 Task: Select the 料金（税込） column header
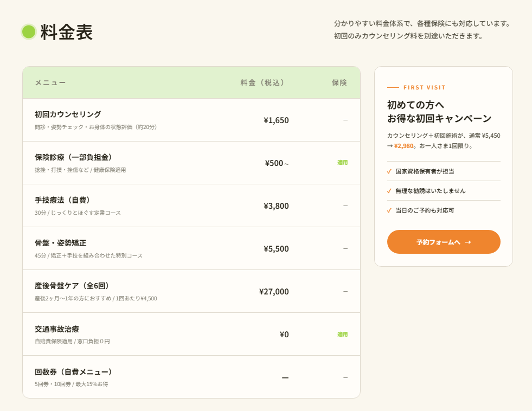pyautogui.click(x=262, y=82)
